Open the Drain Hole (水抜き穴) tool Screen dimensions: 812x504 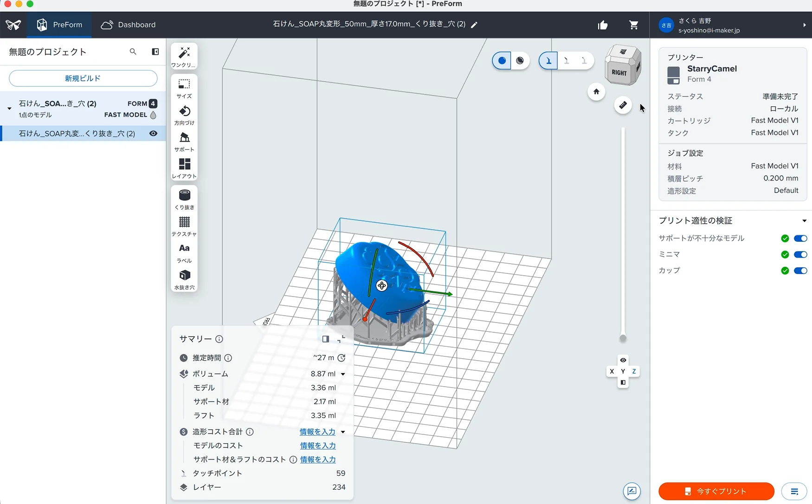point(184,279)
